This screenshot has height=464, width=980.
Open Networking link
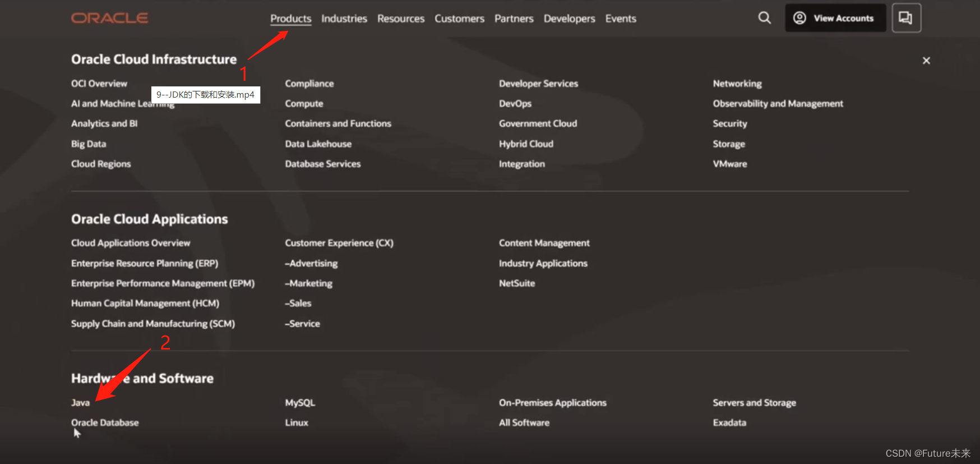[737, 84]
